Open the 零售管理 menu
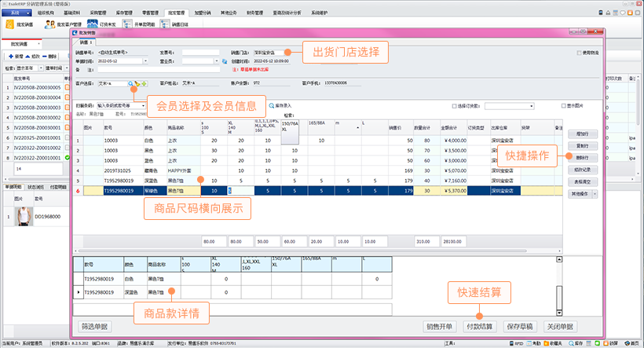Viewport: 644px width, 348px height. 152,13
